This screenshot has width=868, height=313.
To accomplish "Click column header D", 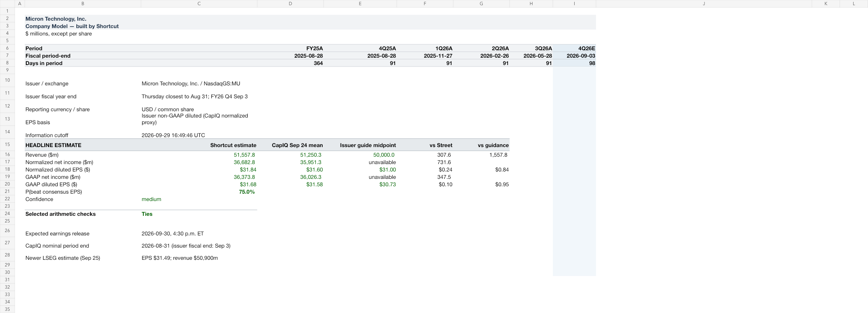I will click(x=290, y=4).
